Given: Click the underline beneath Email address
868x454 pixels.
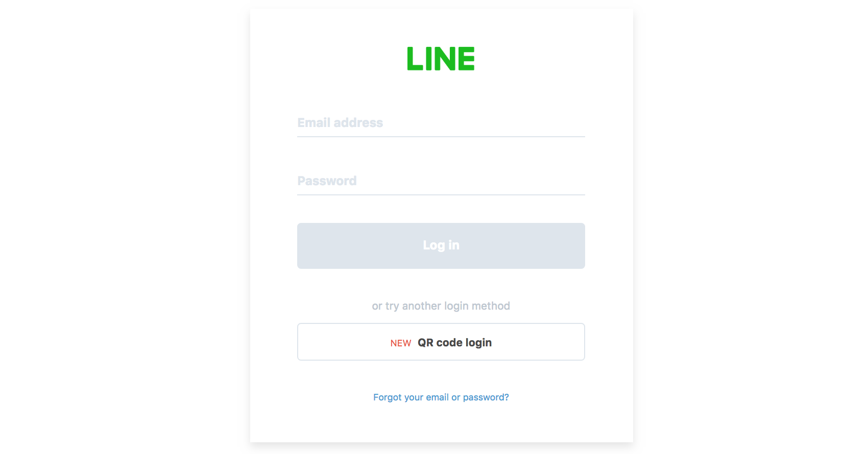Looking at the screenshot, I should (x=441, y=137).
